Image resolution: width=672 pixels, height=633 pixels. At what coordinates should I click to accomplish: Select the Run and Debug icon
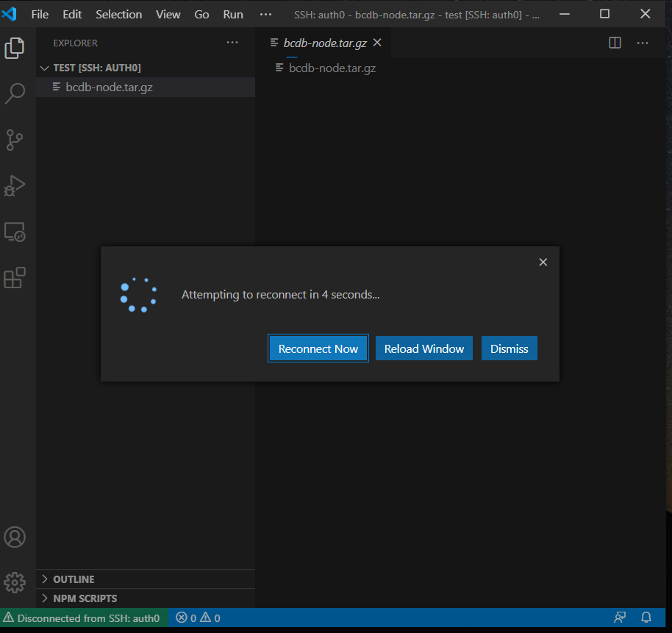click(15, 185)
